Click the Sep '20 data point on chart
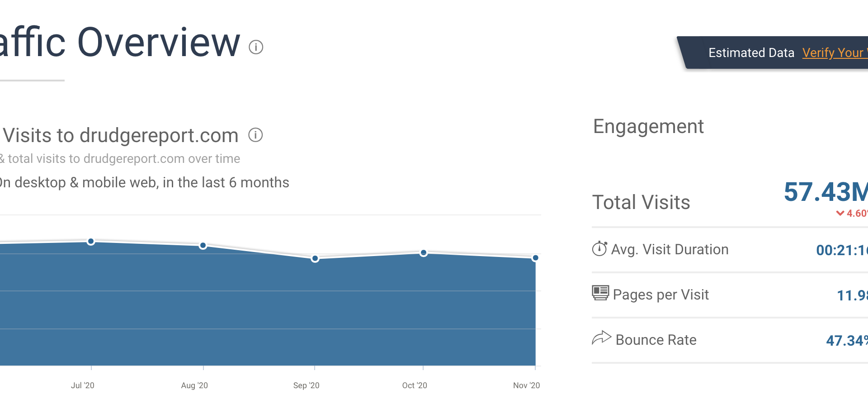The height and width of the screenshot is (409, 868). [x=315, y=258]
